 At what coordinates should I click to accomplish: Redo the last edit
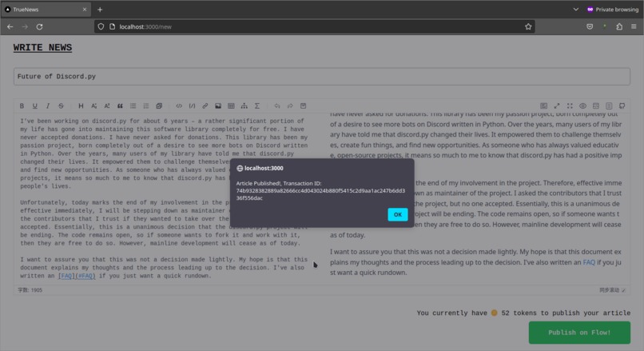pyautogui.click(x=290, y=106)
